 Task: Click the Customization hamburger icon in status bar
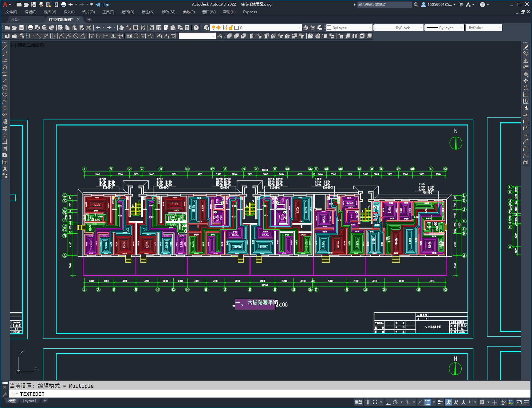526,402
